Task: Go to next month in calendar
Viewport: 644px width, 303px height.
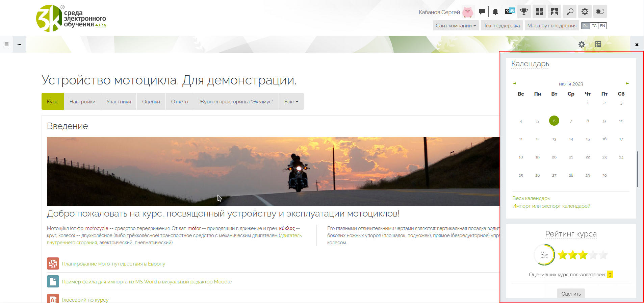Action: [x=627, y=83]
